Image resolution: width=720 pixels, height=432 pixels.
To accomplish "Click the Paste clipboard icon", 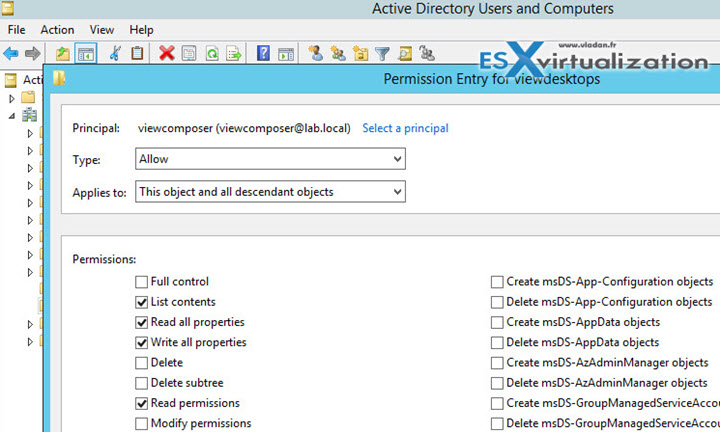I will (x=137, y=53).
